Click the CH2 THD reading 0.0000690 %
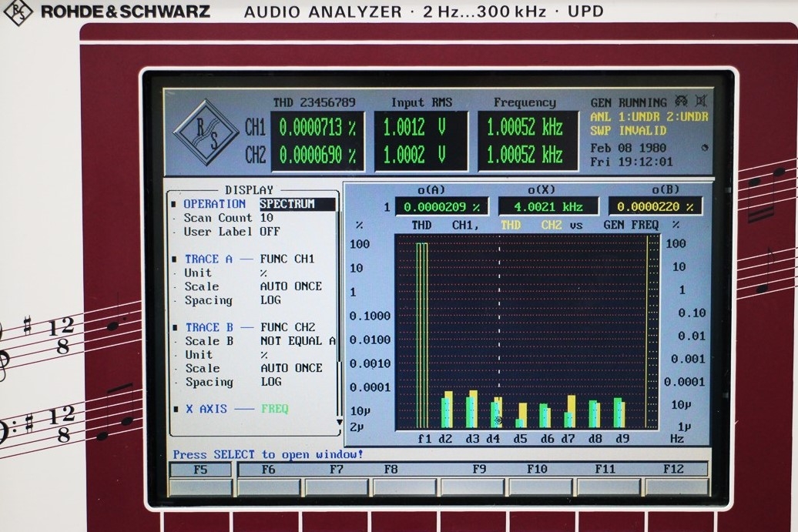The image size is (798, 532). pos(317,155)
